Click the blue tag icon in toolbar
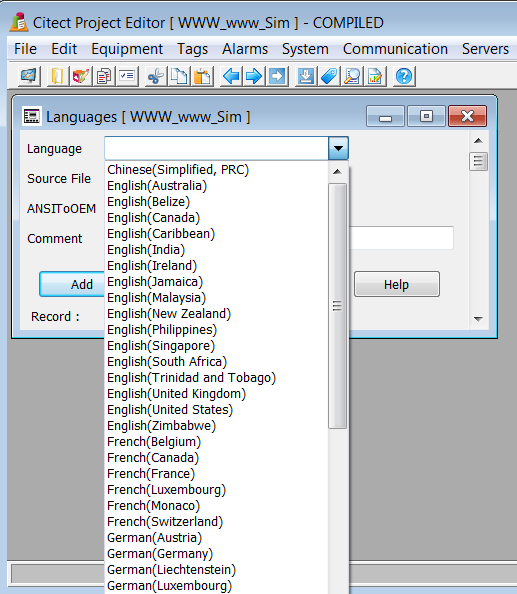The width and height of the screenshot is (517, 594). 329,76
